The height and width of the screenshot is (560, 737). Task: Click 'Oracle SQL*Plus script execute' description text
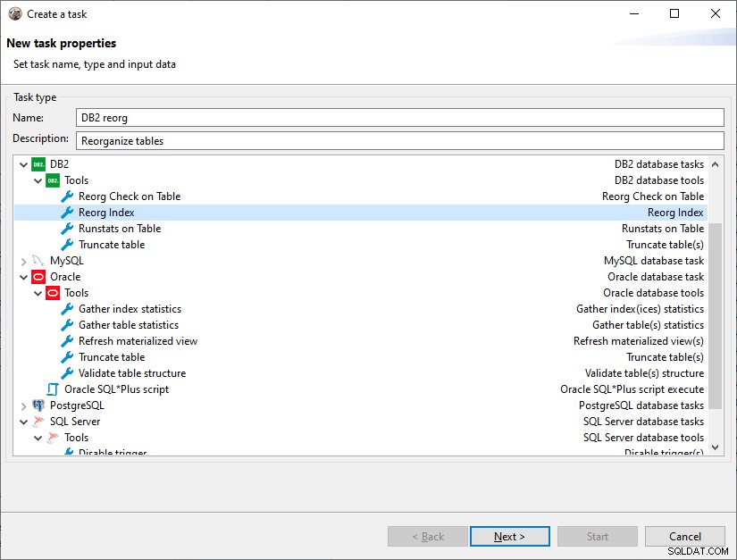632,389
